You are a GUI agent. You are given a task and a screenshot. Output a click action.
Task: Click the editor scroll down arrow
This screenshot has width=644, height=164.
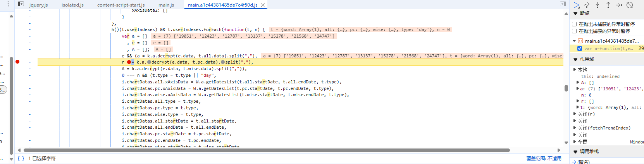tap(566, 143)
